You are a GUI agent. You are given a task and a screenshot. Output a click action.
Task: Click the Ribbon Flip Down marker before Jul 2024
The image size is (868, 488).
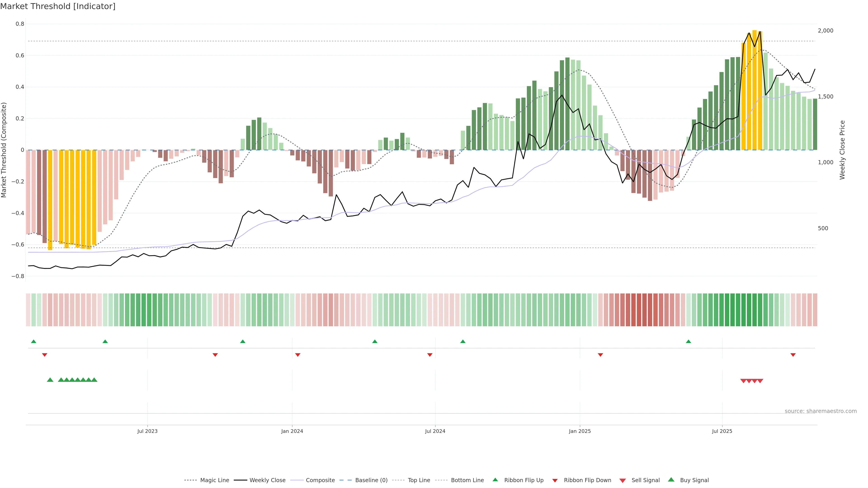point(430,355)
